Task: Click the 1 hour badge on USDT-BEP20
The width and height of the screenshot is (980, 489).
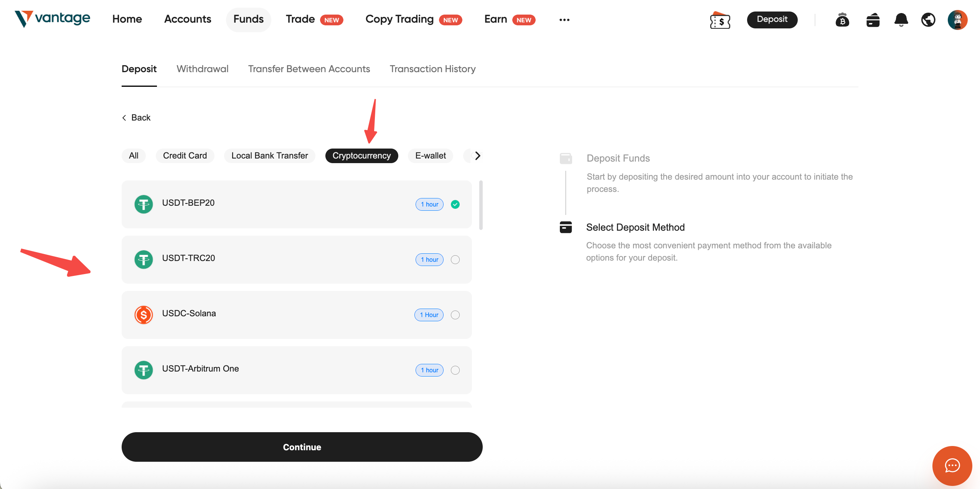Action: point(429,204)
